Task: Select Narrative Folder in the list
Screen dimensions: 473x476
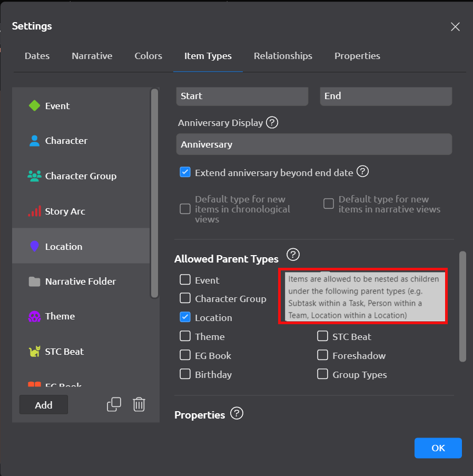Action: pos(81,281)
